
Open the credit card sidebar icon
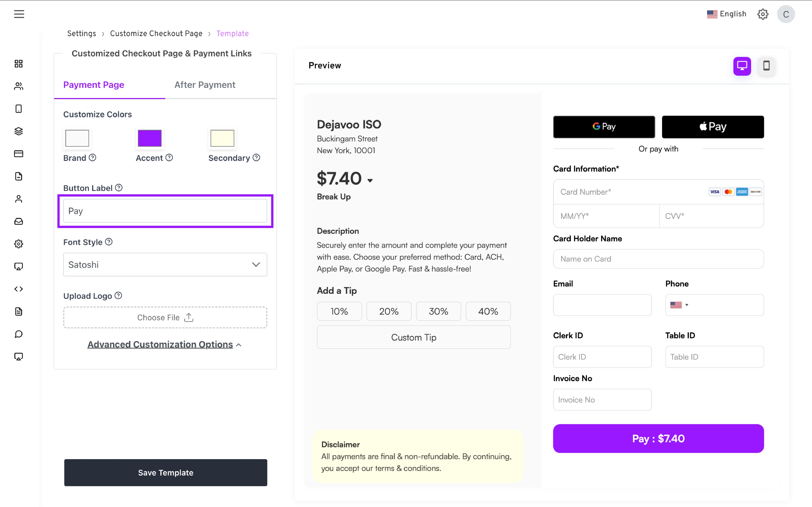coord(19,154)
